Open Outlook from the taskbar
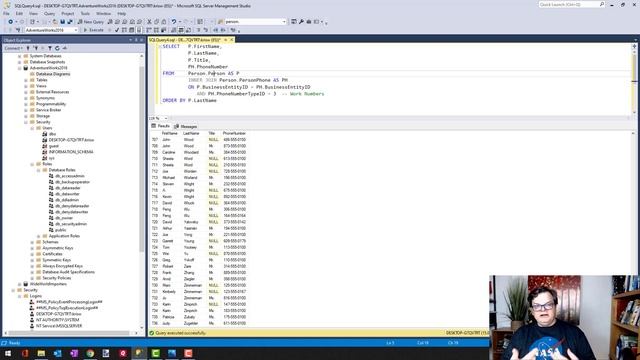This screenshot has height=360, width=640. [58, 353]
